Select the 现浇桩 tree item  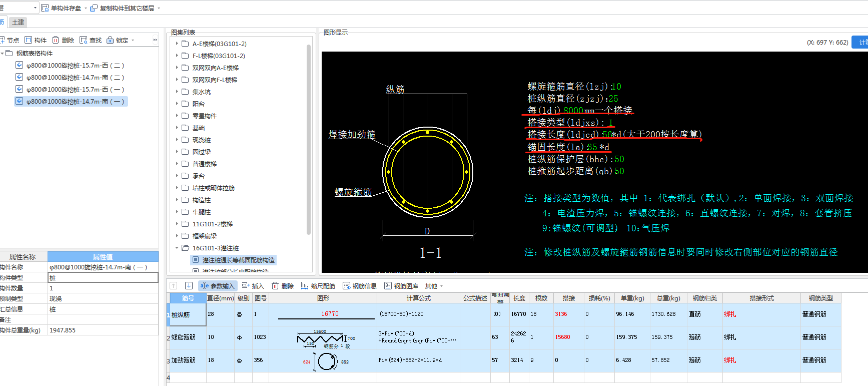tap(203, 140)
